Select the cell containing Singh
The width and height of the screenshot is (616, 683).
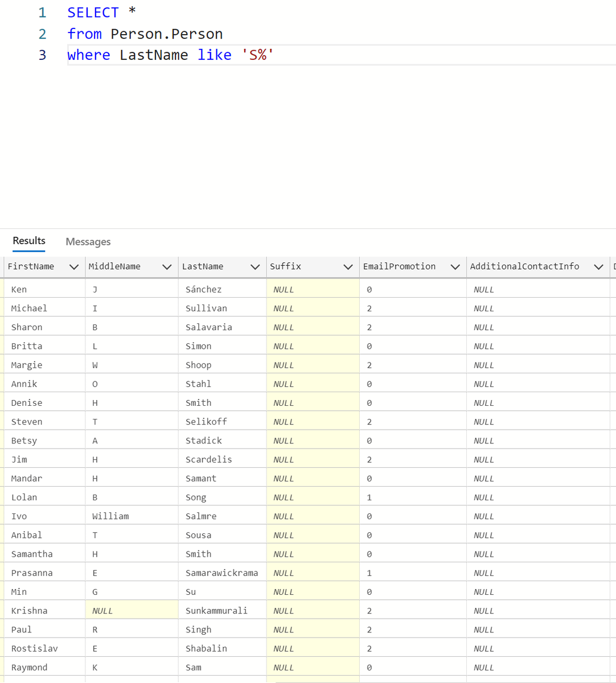pos(222,629)
